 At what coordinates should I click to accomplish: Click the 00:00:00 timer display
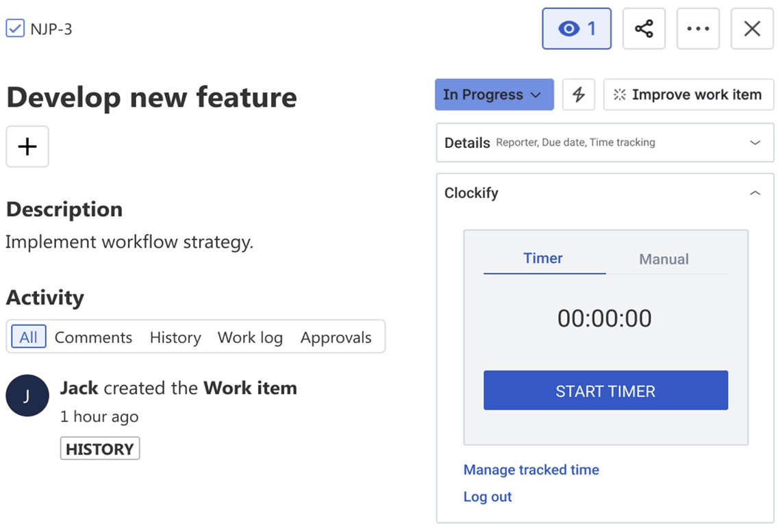pos(605,318)
